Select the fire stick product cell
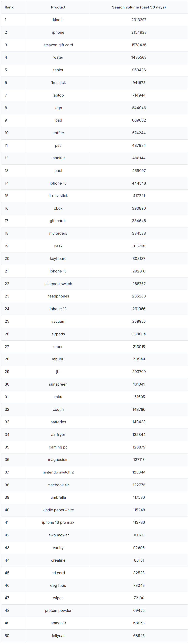The height and width of the screenshot is (644, 190). pyautogui.click(x=58, y=83)
